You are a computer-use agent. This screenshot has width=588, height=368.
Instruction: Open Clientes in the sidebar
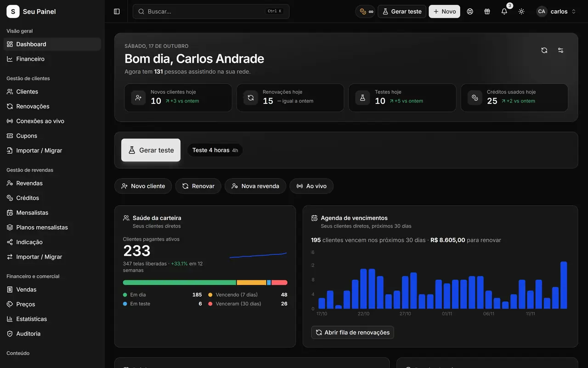click(x=52, y=92)
